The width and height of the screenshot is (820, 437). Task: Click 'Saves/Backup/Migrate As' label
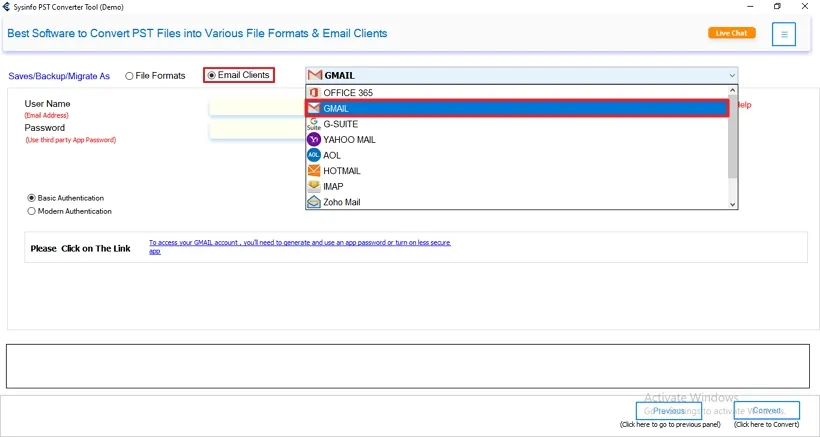click(59, 76)
